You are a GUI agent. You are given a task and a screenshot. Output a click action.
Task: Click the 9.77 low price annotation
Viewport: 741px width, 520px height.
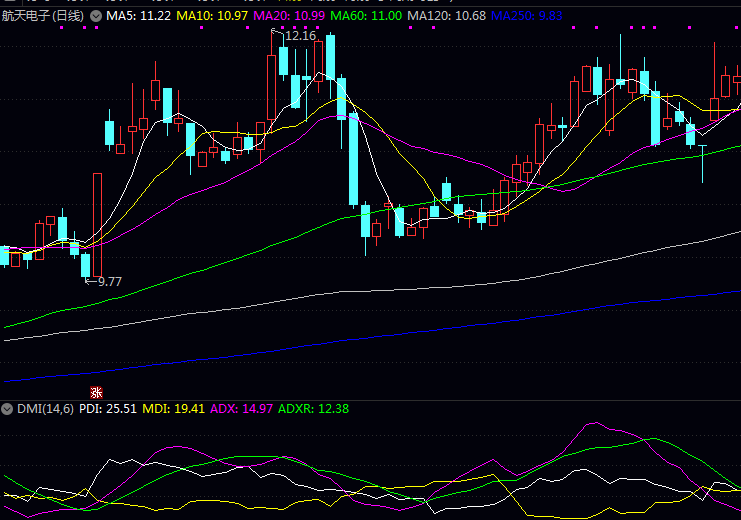click(104, 282)
